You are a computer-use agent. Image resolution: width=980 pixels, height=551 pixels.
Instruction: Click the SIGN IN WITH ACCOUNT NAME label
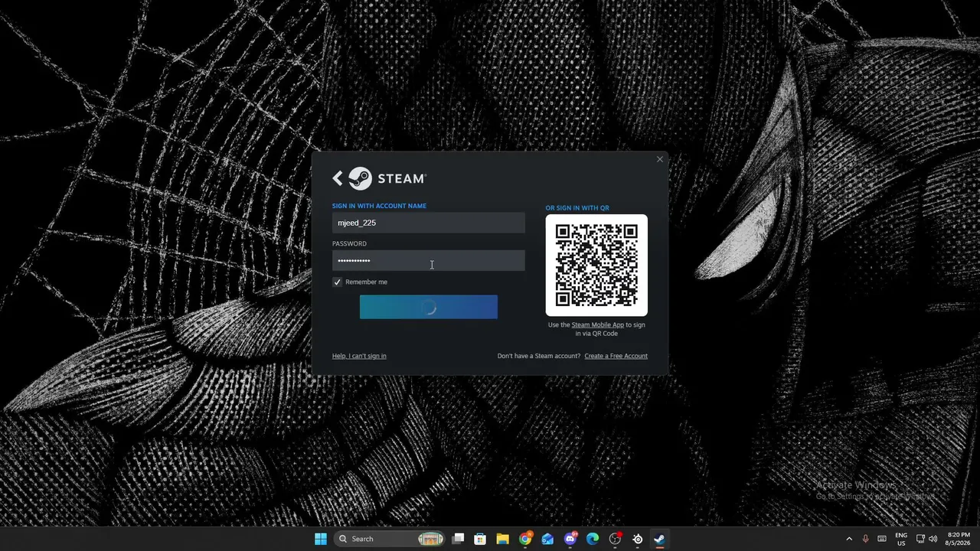pos(379,206)
